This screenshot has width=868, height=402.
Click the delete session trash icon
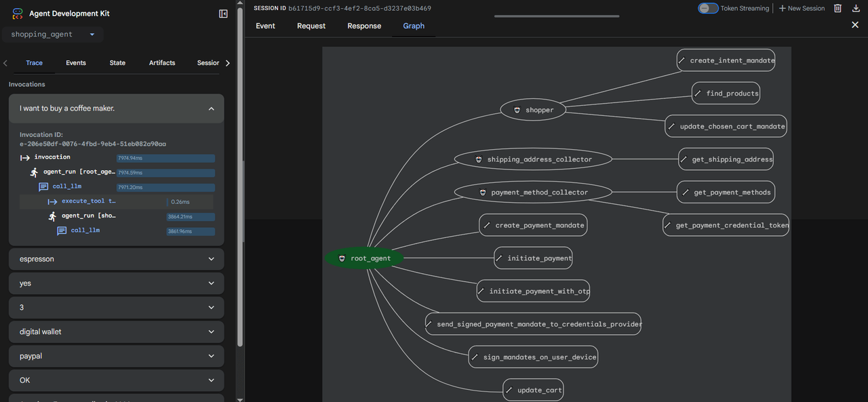pos(837,8)
